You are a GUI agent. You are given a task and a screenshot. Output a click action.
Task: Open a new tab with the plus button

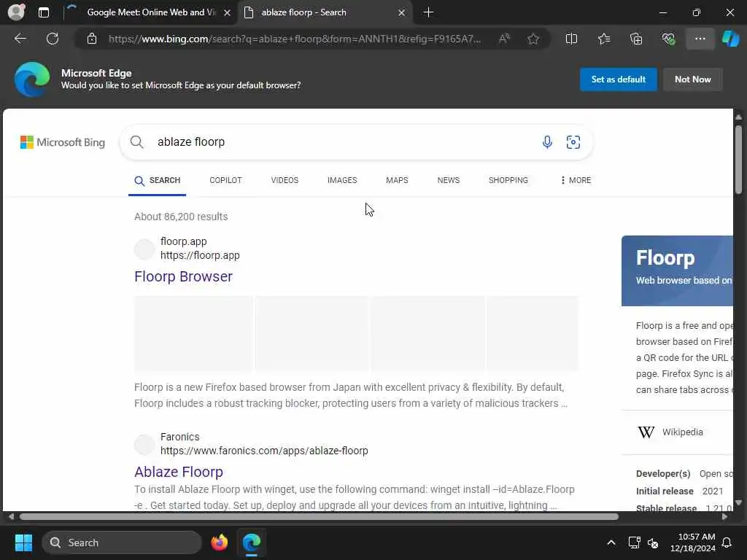[428, 12]
